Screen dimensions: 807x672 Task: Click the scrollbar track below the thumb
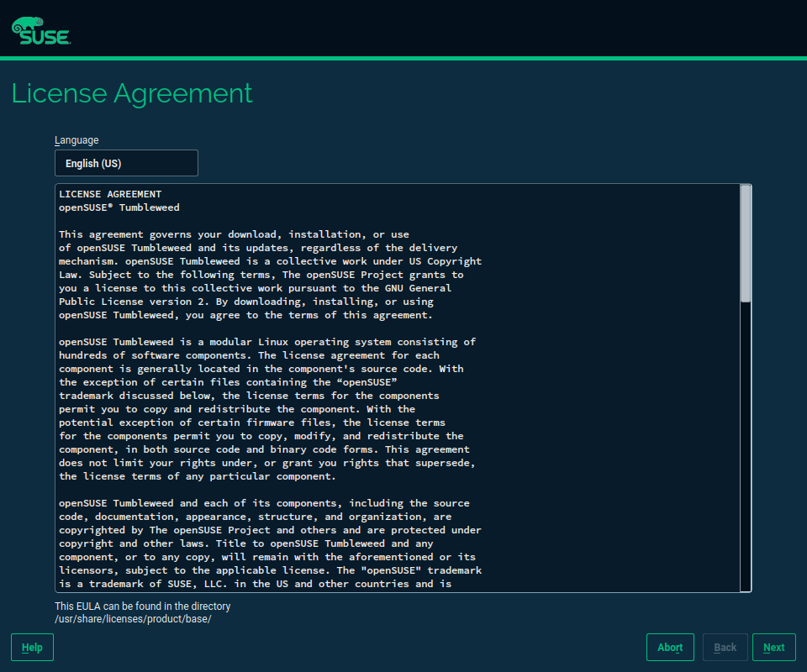pos(745,445)
